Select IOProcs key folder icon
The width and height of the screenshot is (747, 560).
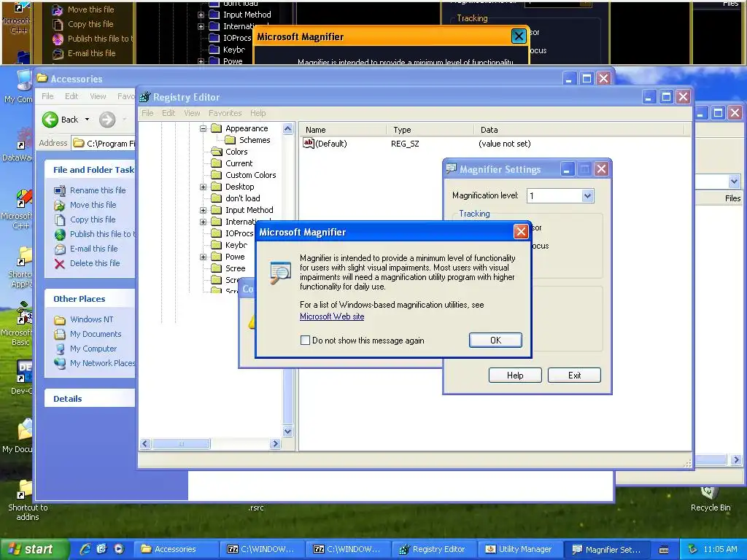click(217, 233)
